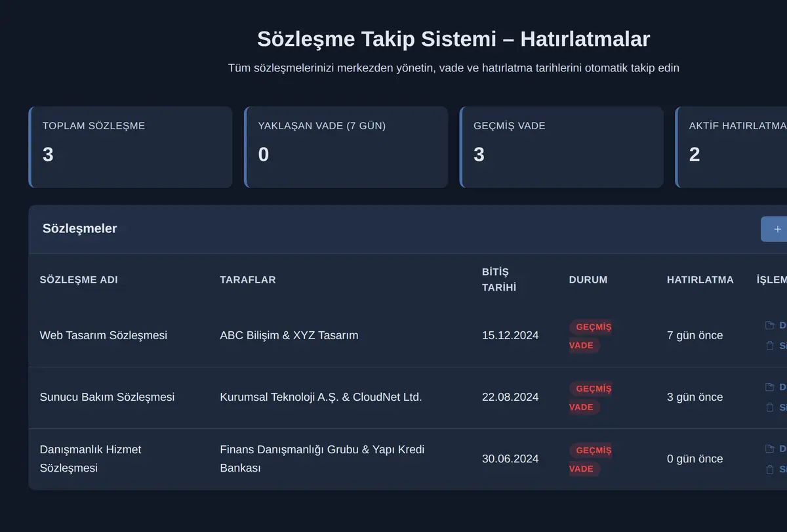
Task: Select the Toplam Sözleşme stat card
Action: [131, 147]
